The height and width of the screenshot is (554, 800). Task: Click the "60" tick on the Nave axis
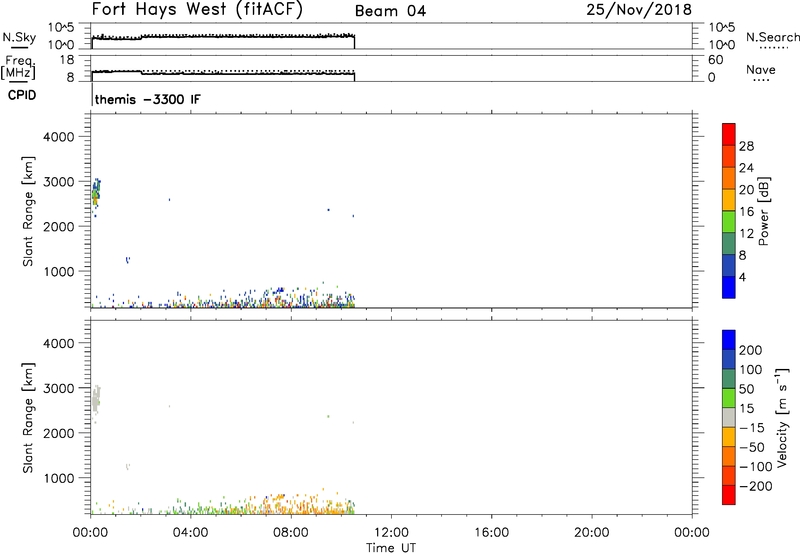(716, 60)
